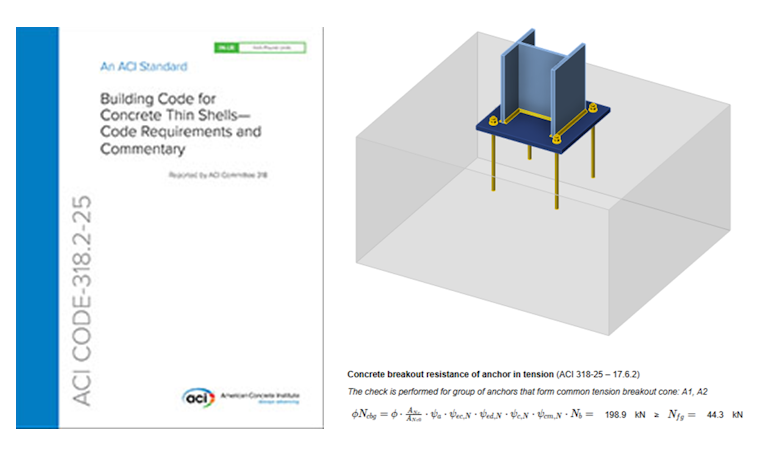Click the steel H-column in the model

coord(543,82)
